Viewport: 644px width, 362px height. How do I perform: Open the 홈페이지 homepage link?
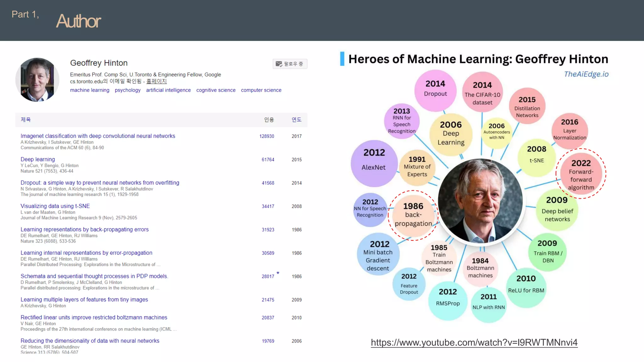coord(156,81)
